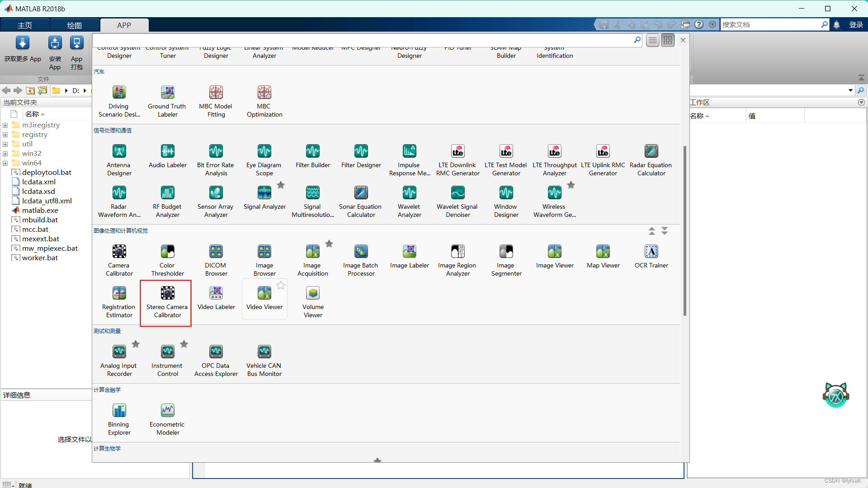
Task: Expand the m3iregistry folder
Action: tap(5, 125)
